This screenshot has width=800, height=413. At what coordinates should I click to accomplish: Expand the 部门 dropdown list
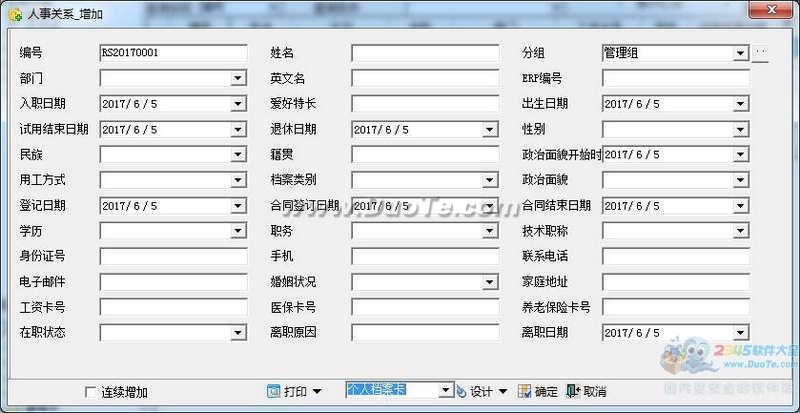point(238,78)
